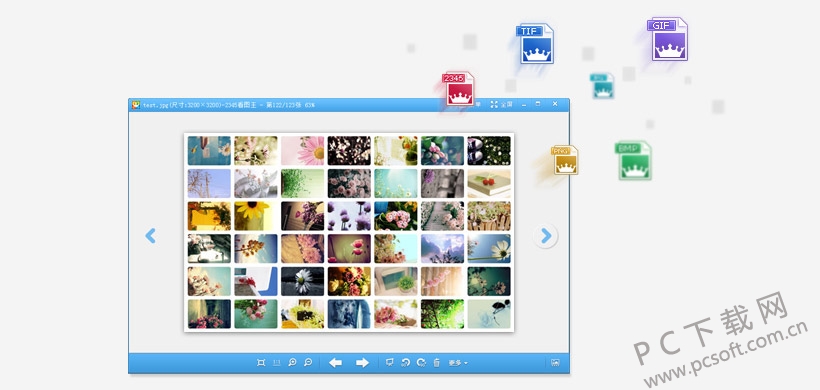Rotate image counterclockwise
Viewport: 820px width, 390px height.
point(405,362)
